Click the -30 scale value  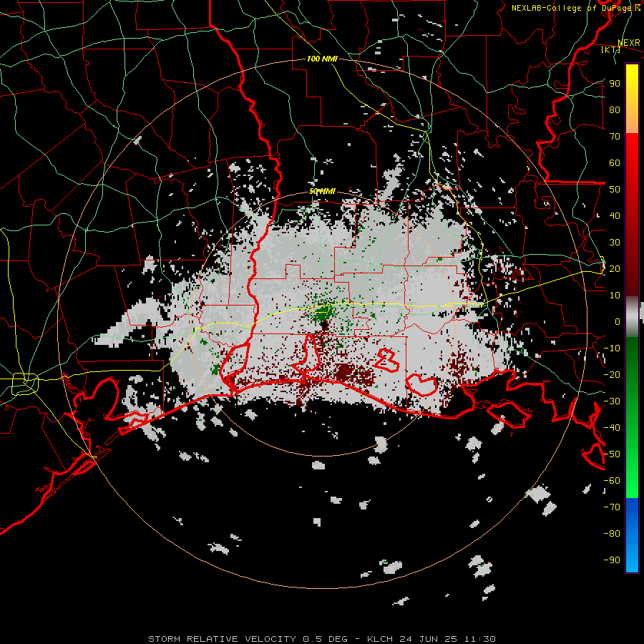tap(612, 401)
